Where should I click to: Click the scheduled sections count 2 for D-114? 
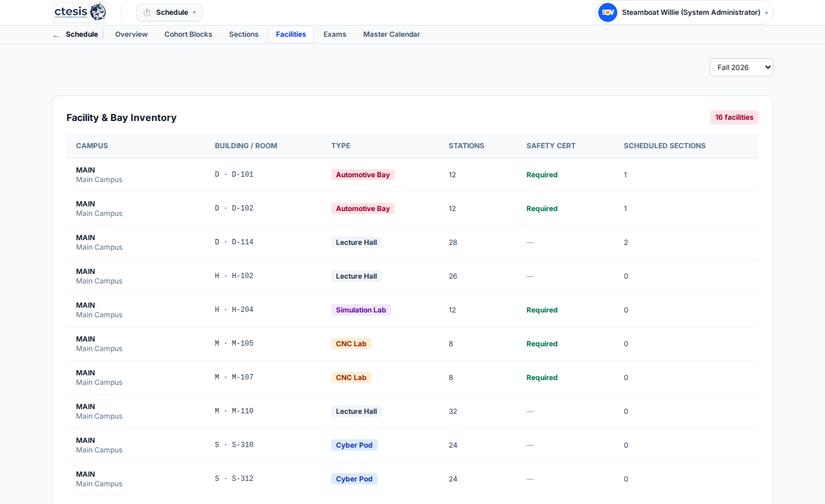(626, 243)
